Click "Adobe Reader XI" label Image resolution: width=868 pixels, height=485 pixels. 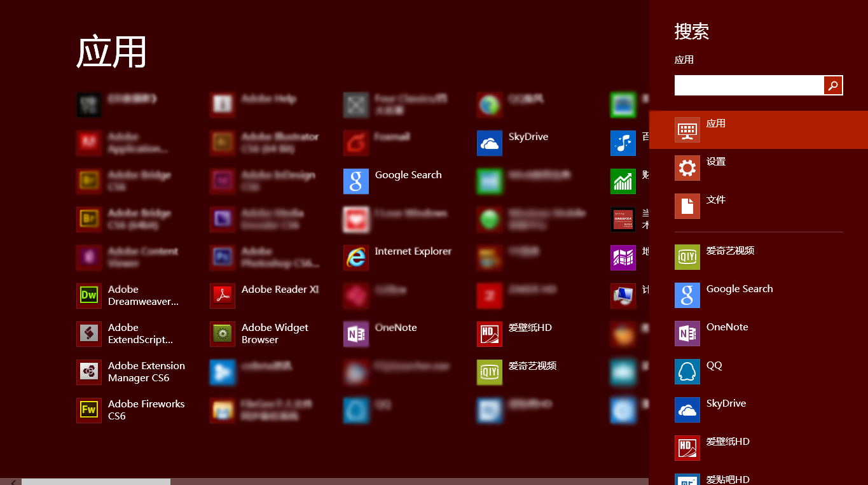click(280, 290)
